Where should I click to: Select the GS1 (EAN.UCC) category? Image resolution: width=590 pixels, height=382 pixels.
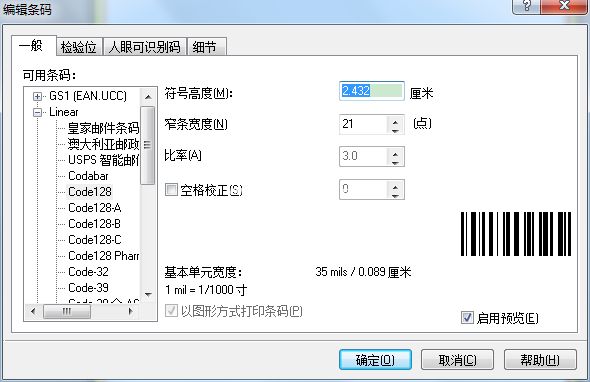[88, 96]
